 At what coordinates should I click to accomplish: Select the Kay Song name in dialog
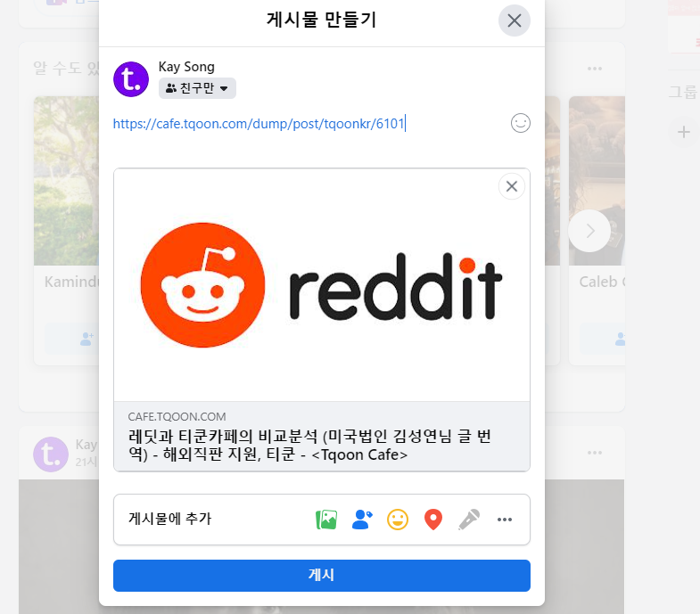coord(186,67)
